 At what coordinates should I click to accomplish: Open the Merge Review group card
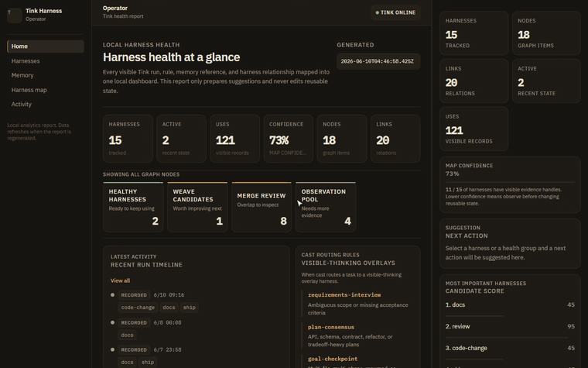(262, 207)
